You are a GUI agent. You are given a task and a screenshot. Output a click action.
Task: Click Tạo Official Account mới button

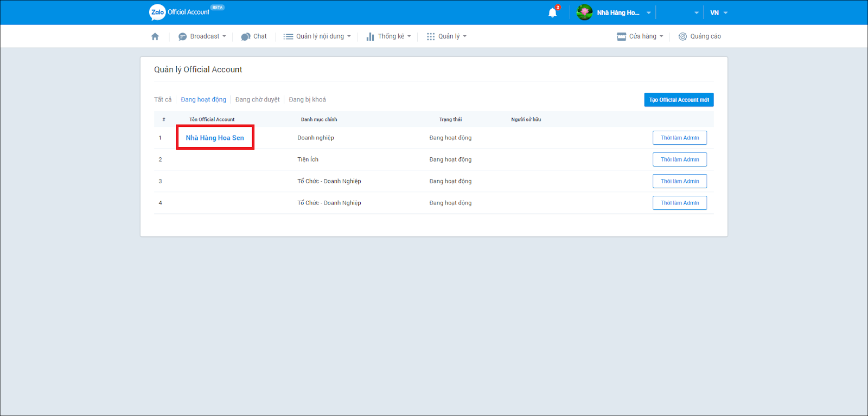point(679,100)
